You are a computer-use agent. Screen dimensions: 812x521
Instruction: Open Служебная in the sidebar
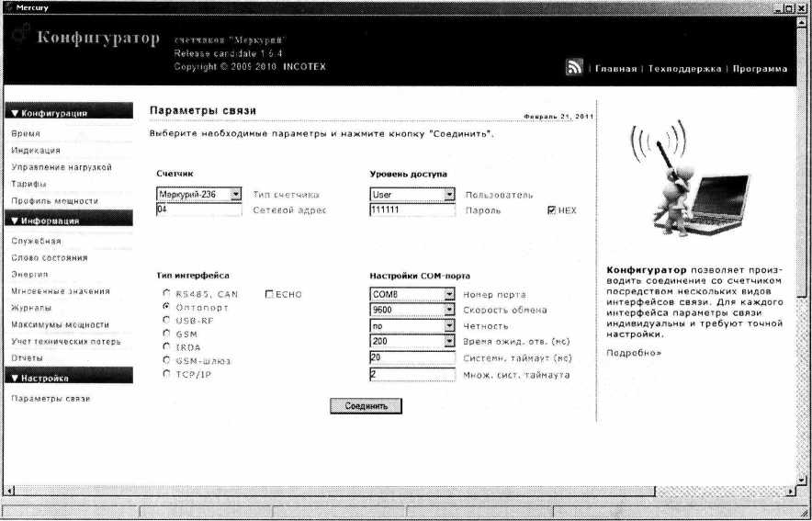(x=36, y=241)
